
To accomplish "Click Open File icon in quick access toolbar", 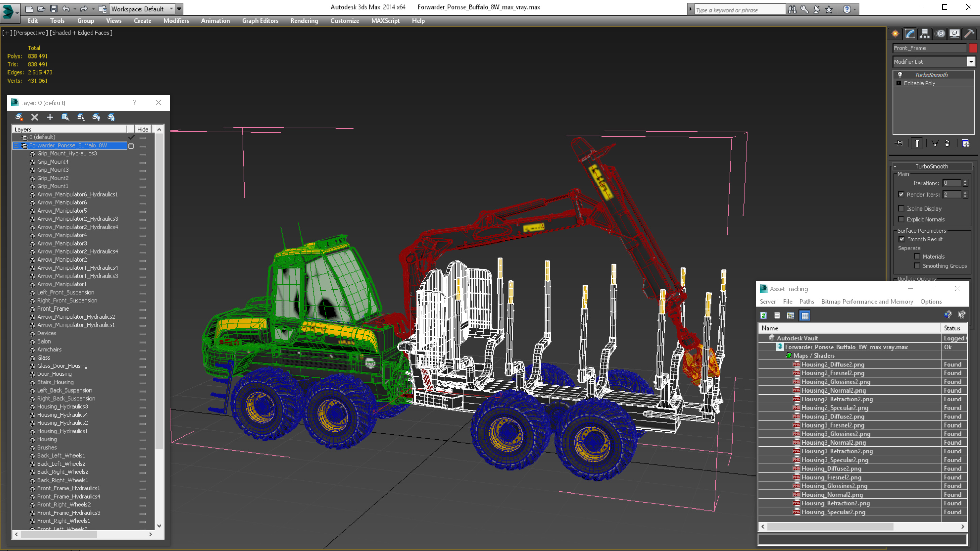I will tap(41, 9).
